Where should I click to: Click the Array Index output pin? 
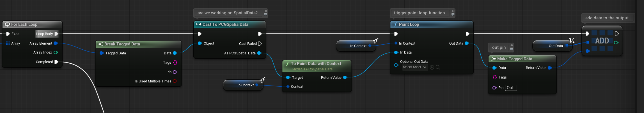[56, 52]
